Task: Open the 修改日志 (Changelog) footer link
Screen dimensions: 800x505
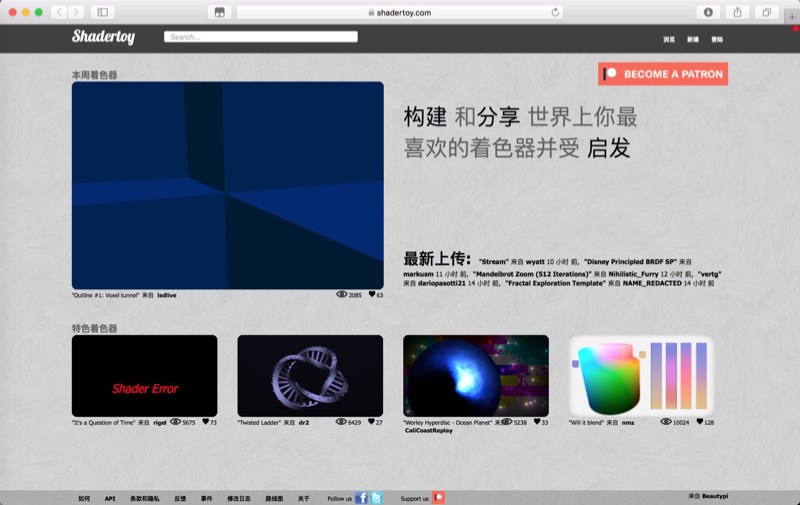Action: (239, 498)
